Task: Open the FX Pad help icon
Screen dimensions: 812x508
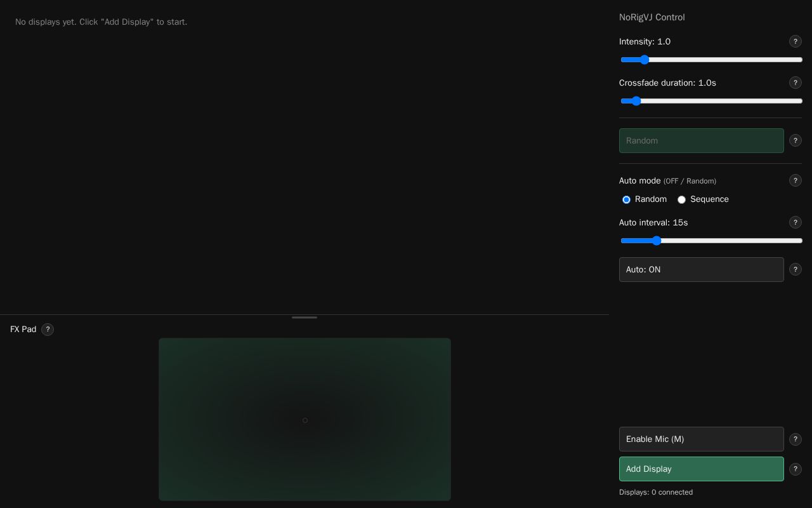Action: [48, 330]
